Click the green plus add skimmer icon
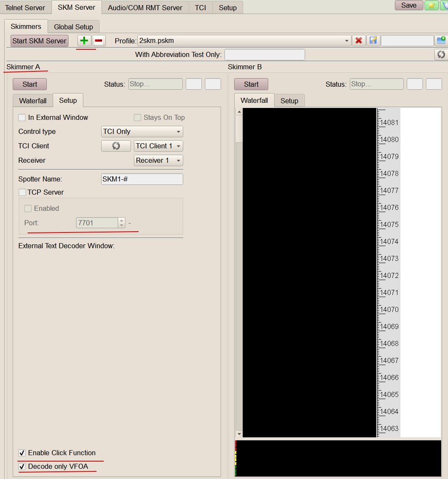Viewport: 448px width, 479px height. [84, 41]
